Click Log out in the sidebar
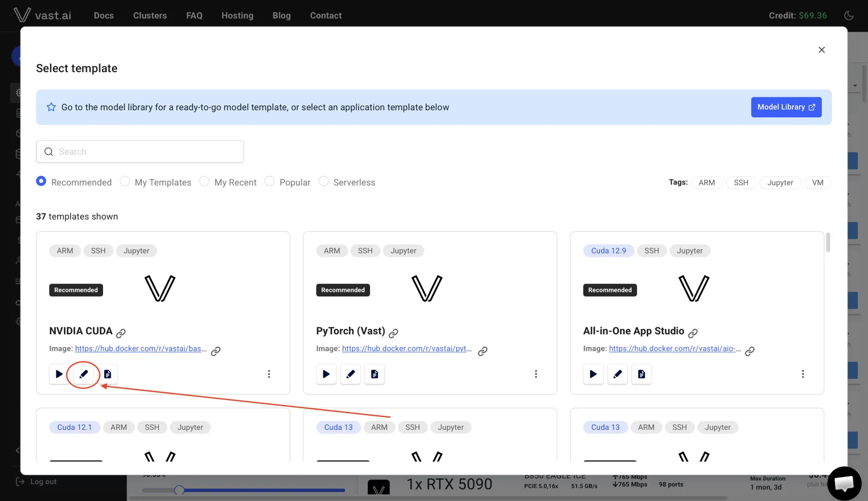Screen dimensions: 868x501 (x=36, y=481)
